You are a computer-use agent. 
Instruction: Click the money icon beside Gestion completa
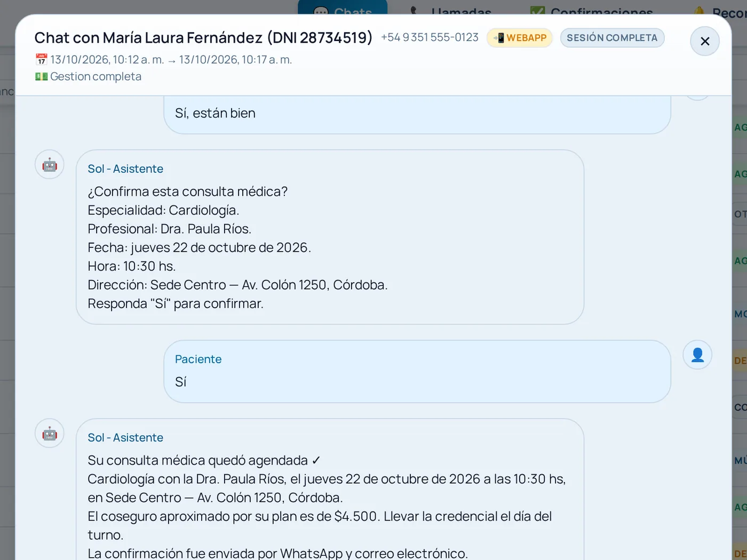pyautogui.click(x=41, y=76)
